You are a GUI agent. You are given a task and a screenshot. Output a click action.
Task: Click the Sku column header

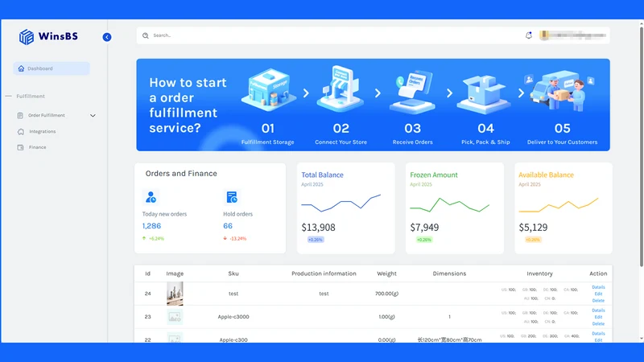click(233, 274)
